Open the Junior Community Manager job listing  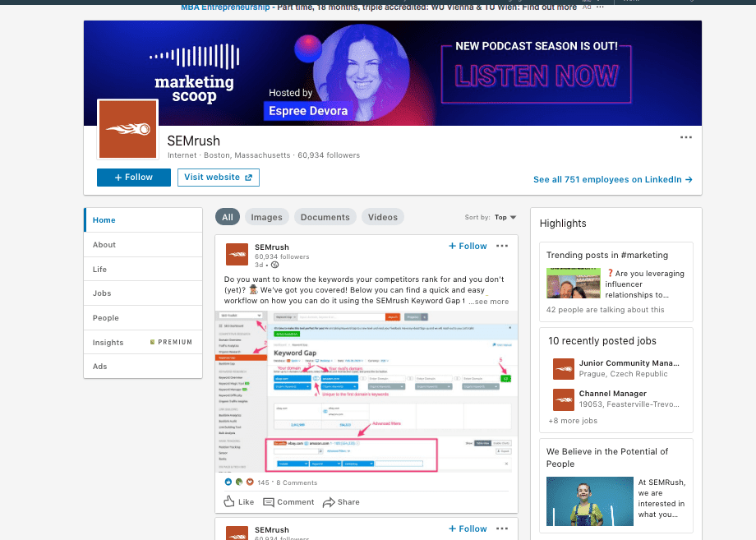[629, 363]
